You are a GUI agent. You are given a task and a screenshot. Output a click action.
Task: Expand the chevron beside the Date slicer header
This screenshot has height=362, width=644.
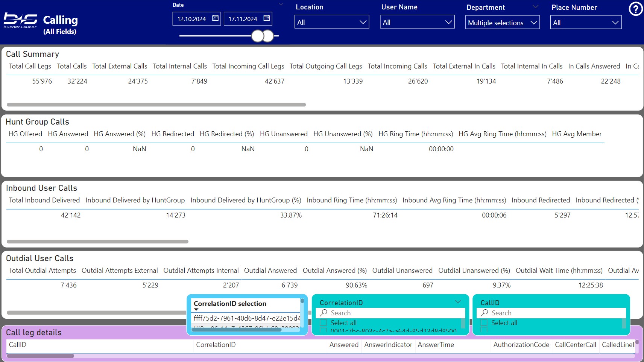(281, 5)
